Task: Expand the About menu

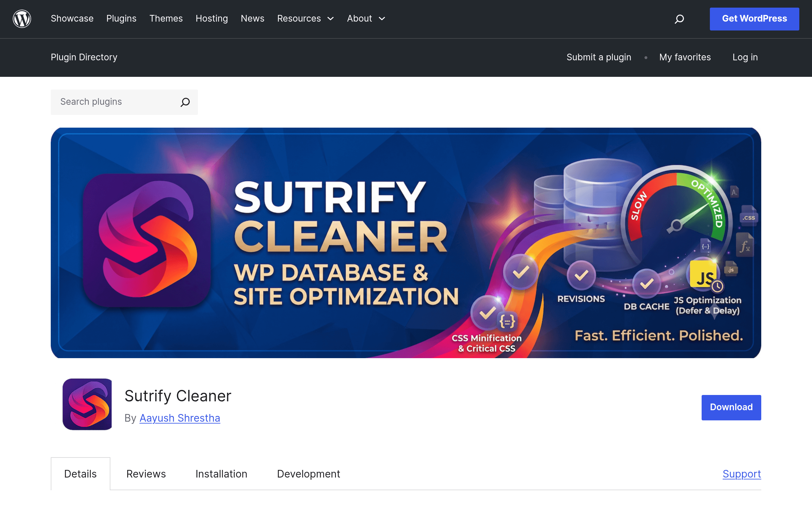Action: (366, 19)
